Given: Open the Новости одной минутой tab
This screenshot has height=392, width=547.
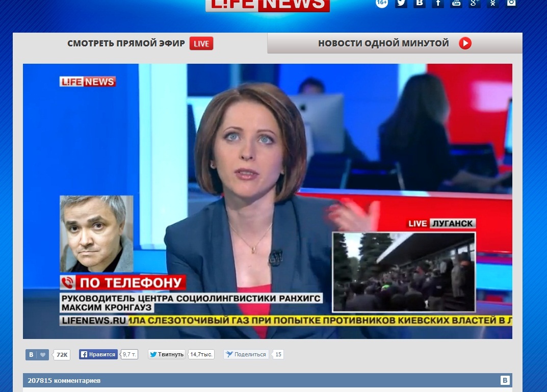Looking at the screenshot, I should coord(395,43).
